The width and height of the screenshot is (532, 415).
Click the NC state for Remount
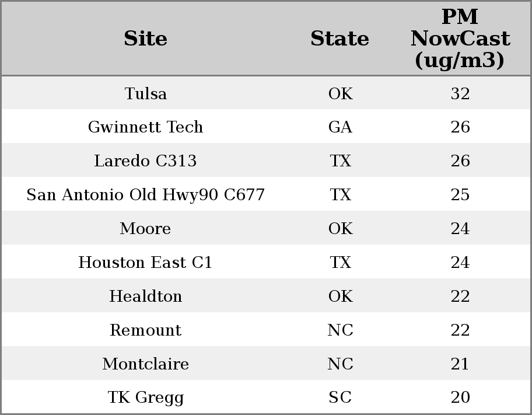340,330
